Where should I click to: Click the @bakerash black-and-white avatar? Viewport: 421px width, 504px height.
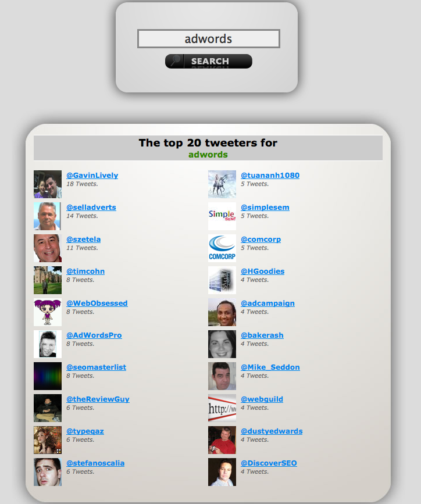222,344
